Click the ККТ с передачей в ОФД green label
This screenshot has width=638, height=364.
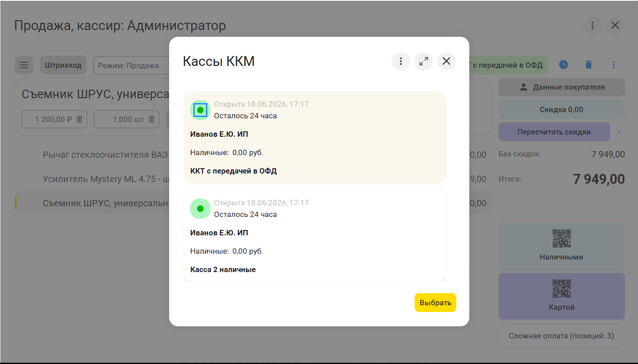pos(508,65)
